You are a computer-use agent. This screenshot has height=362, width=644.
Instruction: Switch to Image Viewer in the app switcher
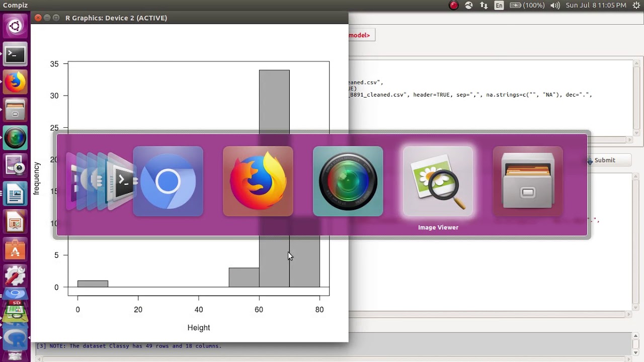coord(438,182)
